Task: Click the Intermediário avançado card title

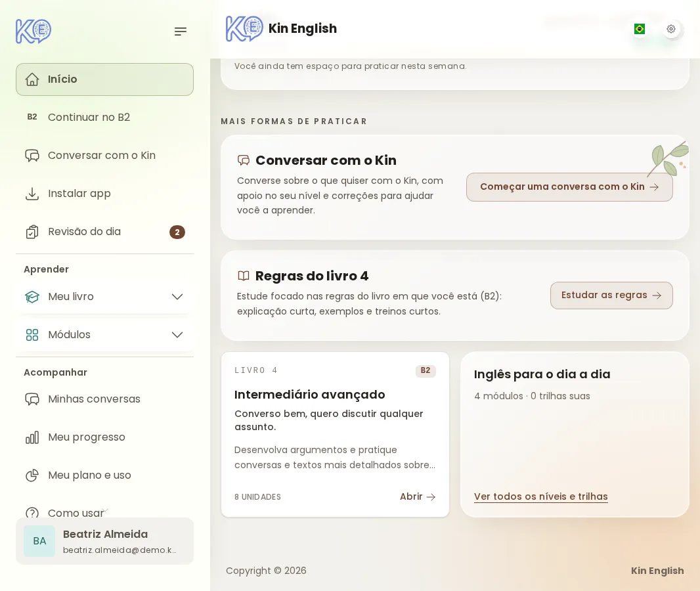Action: (x=310, y=395)
